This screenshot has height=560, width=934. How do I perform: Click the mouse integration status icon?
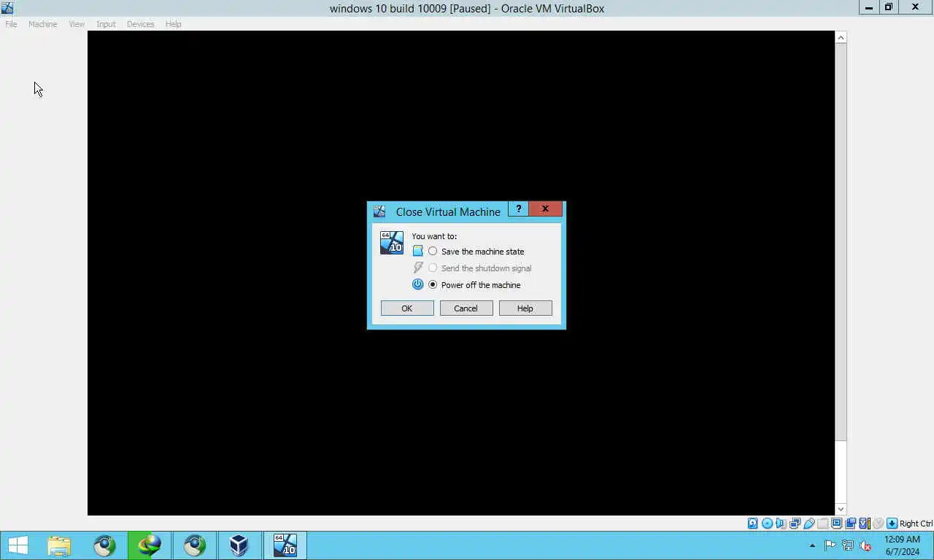pyautogui.click(x=878, y=524)
